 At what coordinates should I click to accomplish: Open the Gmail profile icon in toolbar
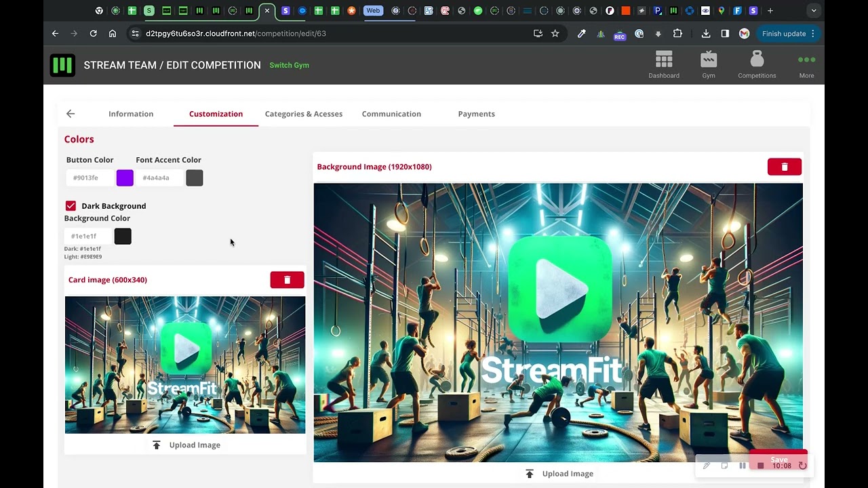(744, 33)
